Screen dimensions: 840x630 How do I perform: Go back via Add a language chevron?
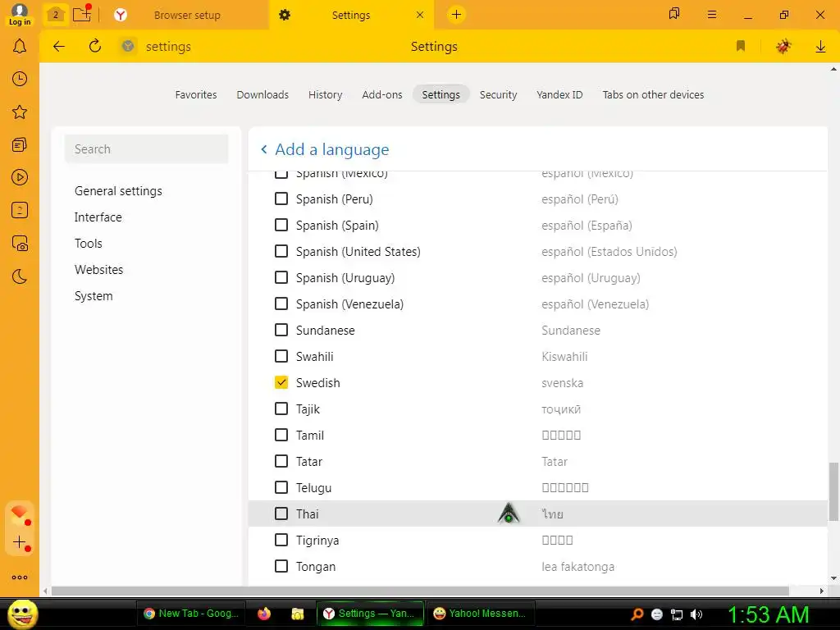click(263, 149)
